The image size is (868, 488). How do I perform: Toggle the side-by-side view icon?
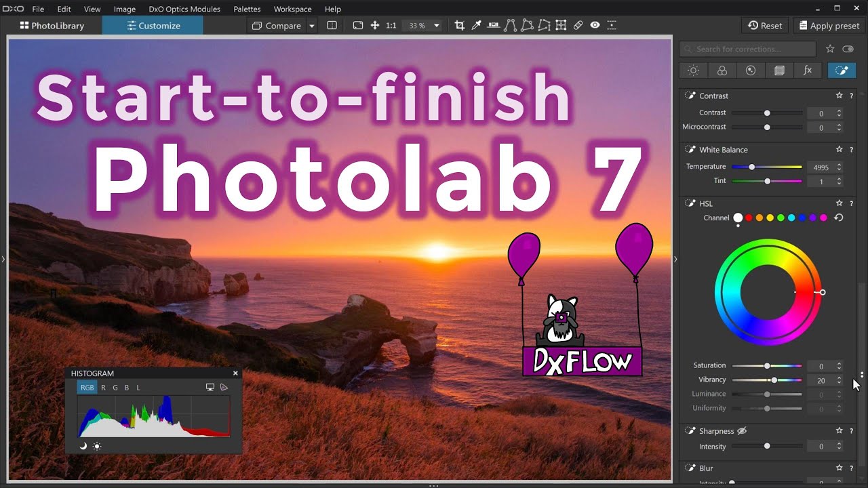coord(332,26)
